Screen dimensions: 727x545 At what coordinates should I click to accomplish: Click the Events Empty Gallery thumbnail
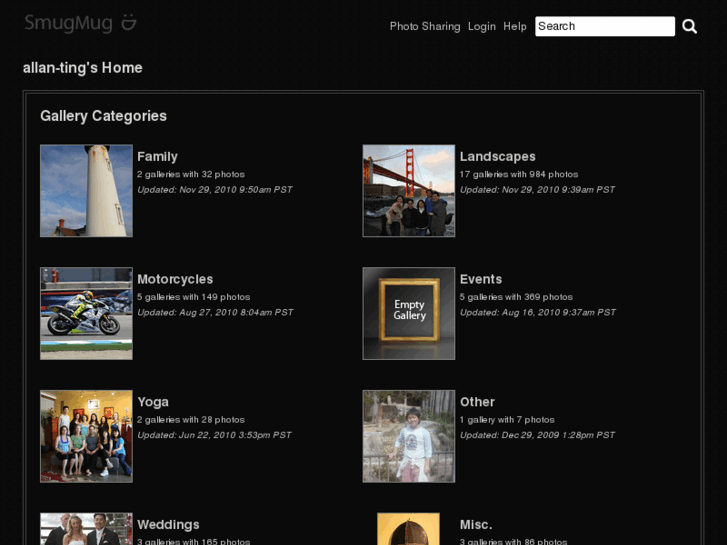click(408, 314)
